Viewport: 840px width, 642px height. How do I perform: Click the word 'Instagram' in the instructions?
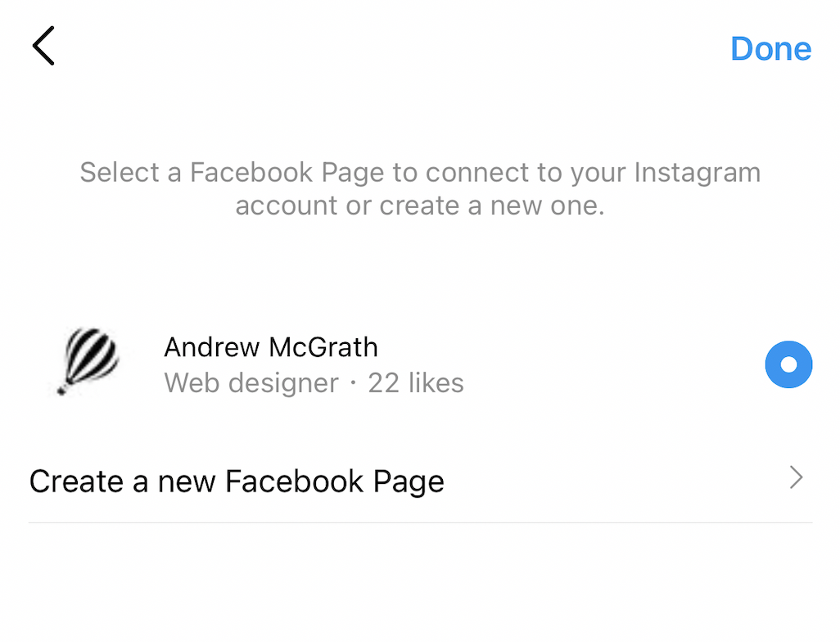pos(698,173)
